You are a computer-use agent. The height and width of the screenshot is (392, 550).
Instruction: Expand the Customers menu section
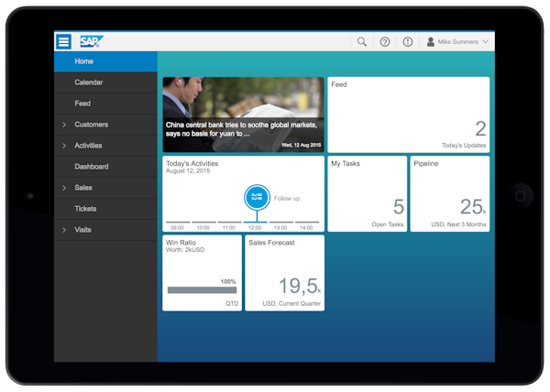click(64, 125)
